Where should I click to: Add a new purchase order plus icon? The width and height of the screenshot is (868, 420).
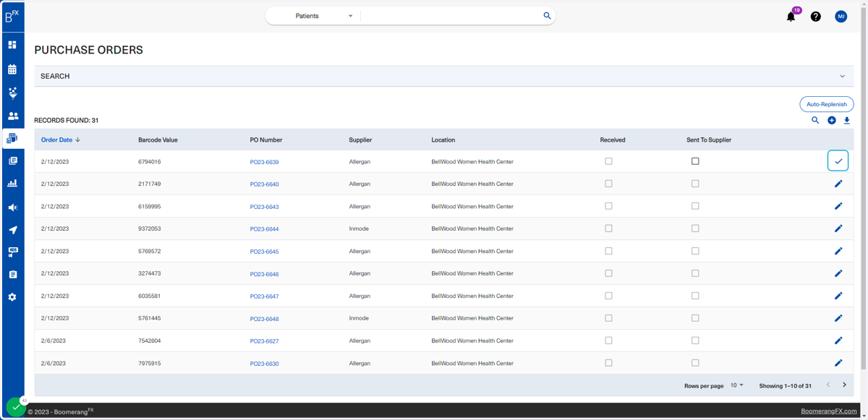tap(832, 121)
